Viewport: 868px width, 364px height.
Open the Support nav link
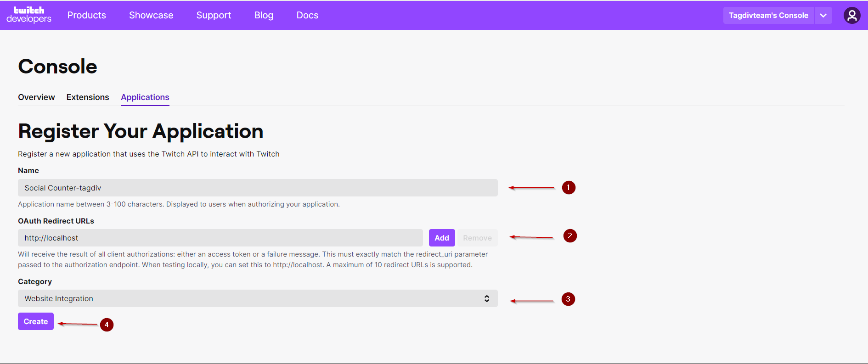[214, 15]
